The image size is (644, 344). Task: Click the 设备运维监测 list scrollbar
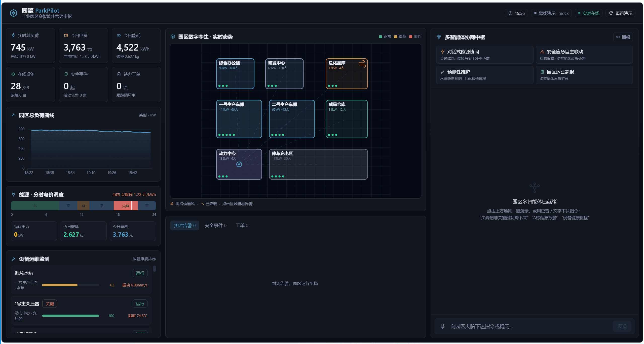[x=155, y=269]
